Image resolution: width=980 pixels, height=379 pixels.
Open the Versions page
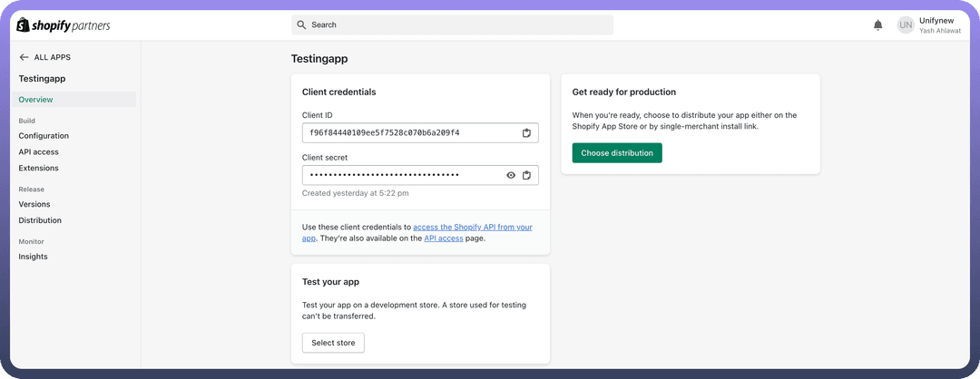point(34,204)
